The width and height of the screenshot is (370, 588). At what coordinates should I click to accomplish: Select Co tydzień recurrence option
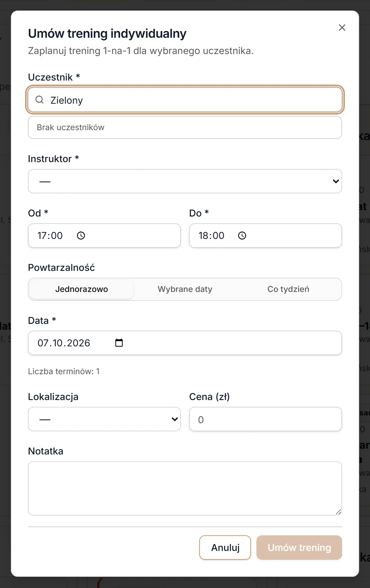tap(288, 289)
